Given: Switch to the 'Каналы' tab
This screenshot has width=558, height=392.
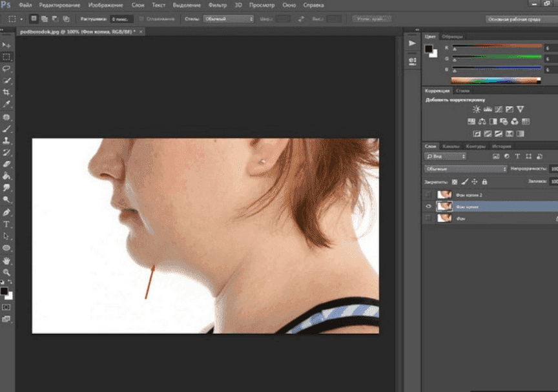Looking at the screenshot, I should coord(451,146).
